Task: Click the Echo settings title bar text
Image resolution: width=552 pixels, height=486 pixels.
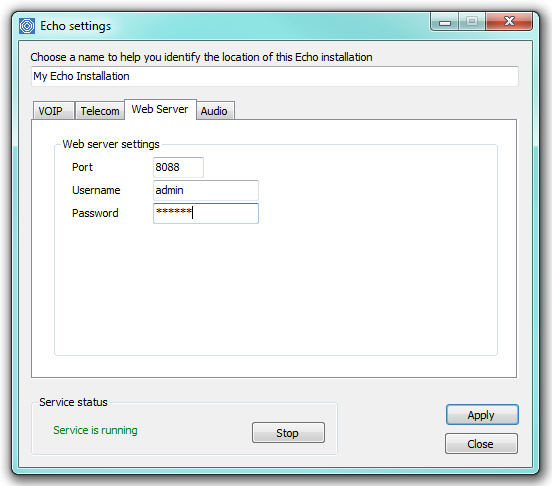Action: (x=75, y=26)
